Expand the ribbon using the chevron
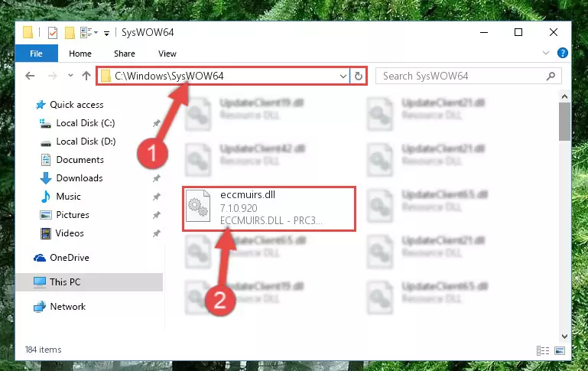 (x=546, y=53)
